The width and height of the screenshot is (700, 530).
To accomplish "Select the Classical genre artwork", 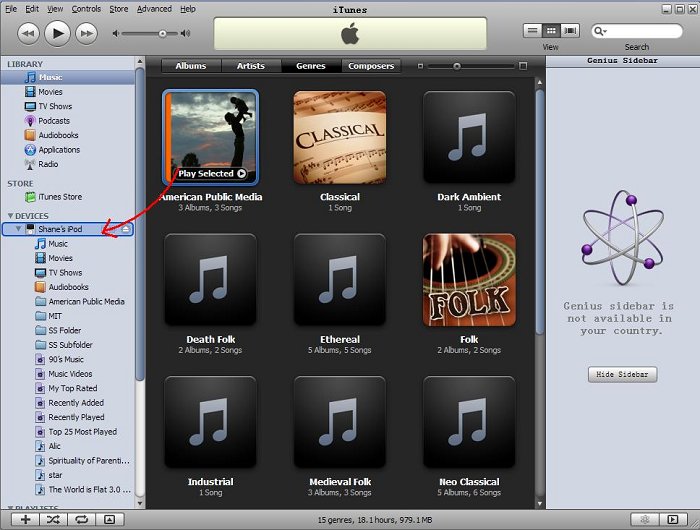I will (x=339, y=138).
